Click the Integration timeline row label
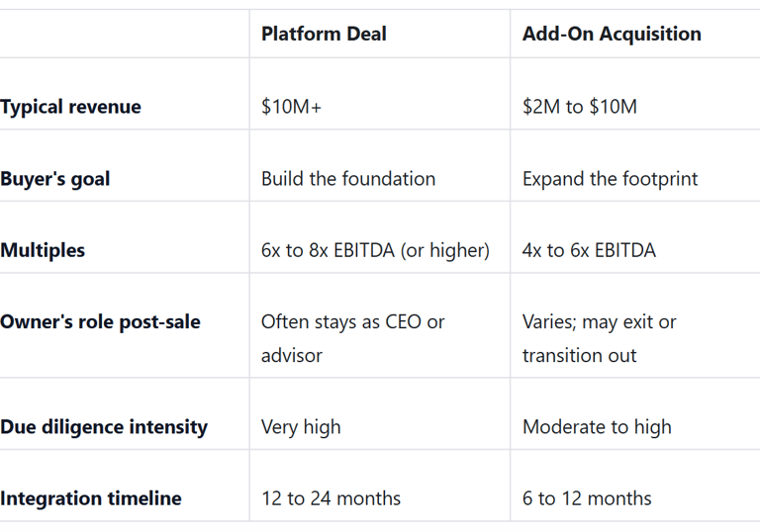The image size is (760, 532). 91,498
